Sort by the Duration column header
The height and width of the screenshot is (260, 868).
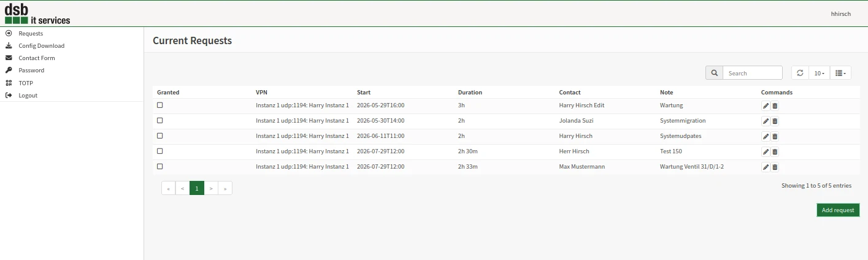[470, 93]
